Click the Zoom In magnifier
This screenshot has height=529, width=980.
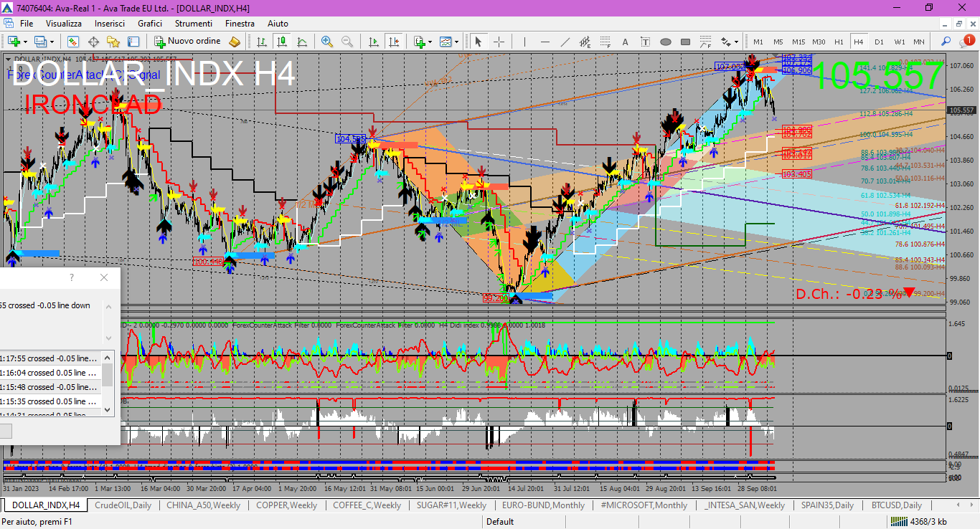(x=327, y=42)
